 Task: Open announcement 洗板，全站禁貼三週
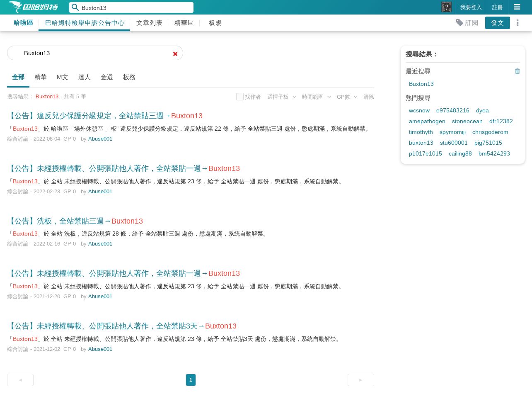[x=75, y=221]
